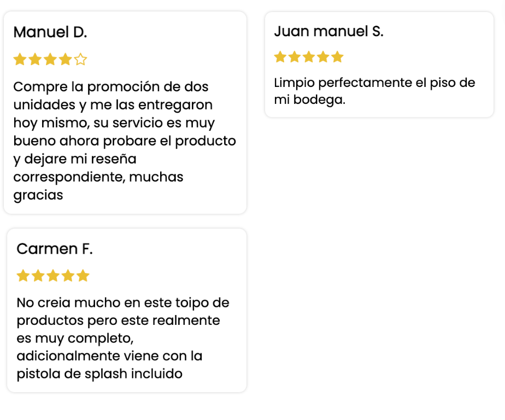Click the fourth star in Carmen F.'s rating
Image resolution: width=505 pixels, height=420 pixels.
68,276
